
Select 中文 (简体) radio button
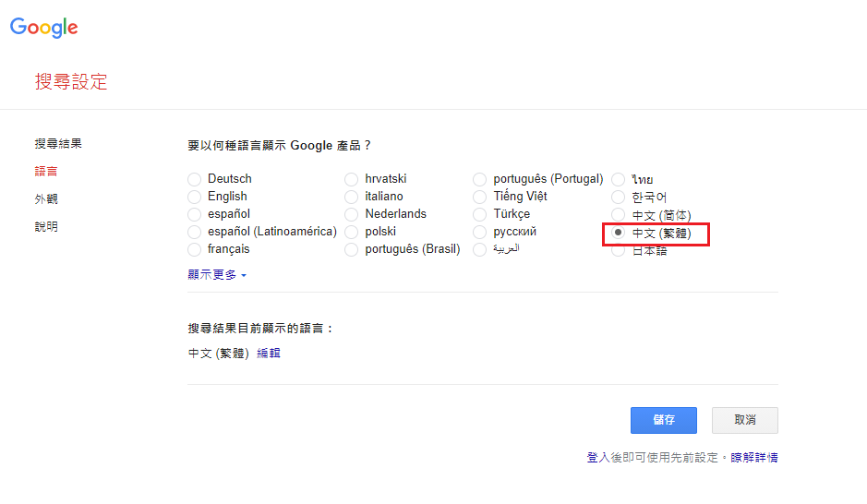click(619, 214)
